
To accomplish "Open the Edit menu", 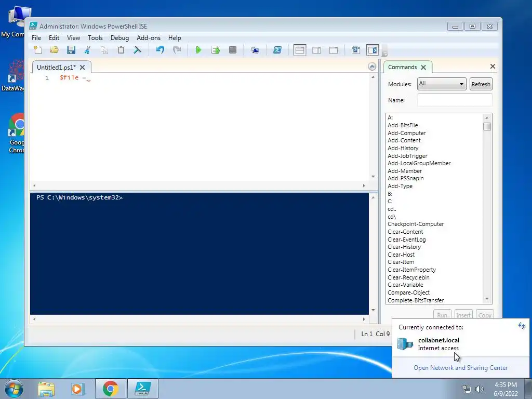I will coord(54,37).
